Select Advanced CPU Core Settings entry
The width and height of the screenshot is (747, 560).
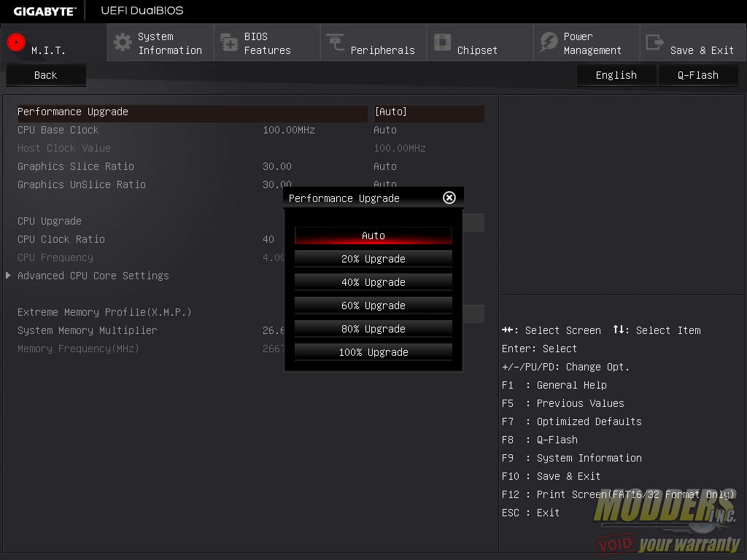[93, 276]
